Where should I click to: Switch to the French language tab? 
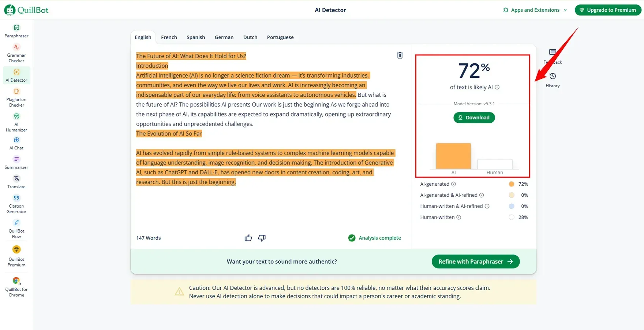coord(169,37)
